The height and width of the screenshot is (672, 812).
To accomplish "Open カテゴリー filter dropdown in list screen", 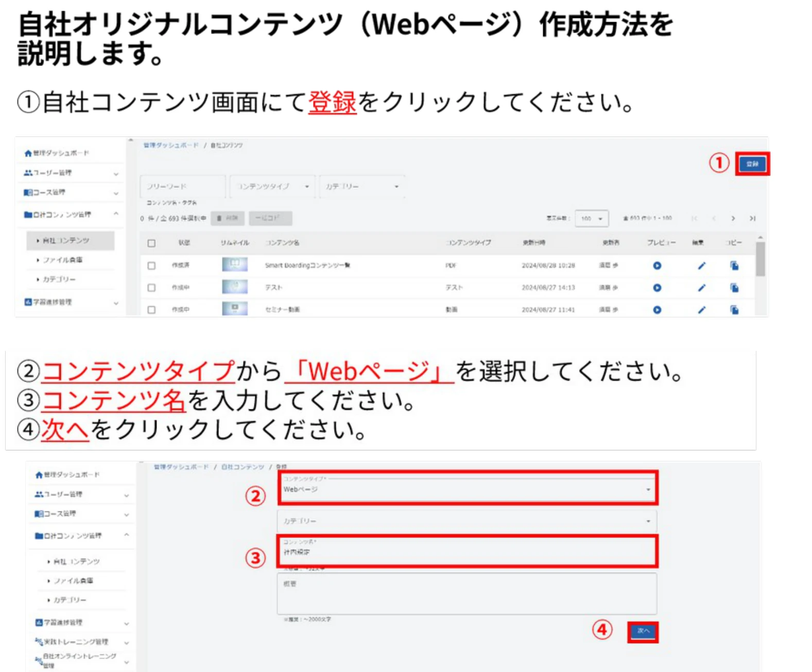I will coord(361,186).
